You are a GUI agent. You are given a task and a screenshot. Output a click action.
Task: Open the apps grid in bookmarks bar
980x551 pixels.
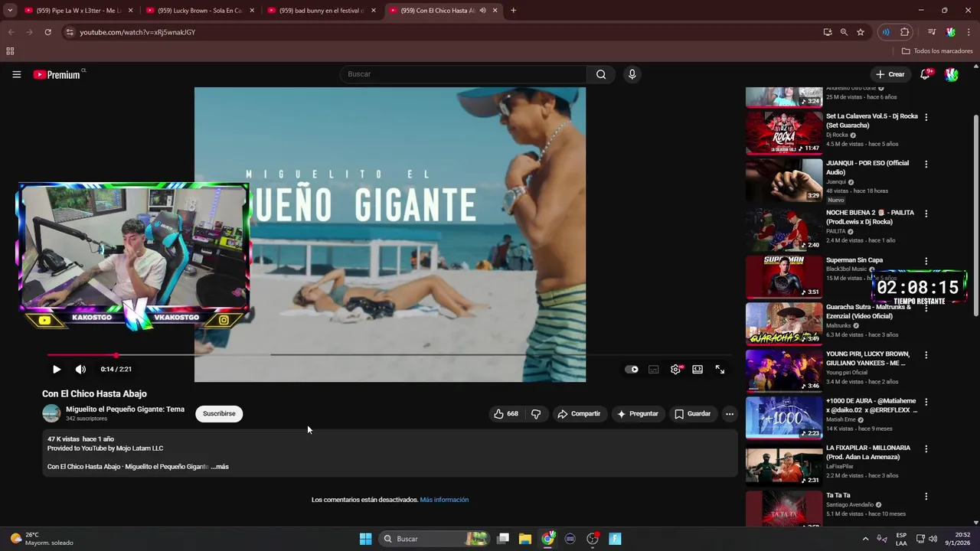pyautogui.click(x=10, y=51)
